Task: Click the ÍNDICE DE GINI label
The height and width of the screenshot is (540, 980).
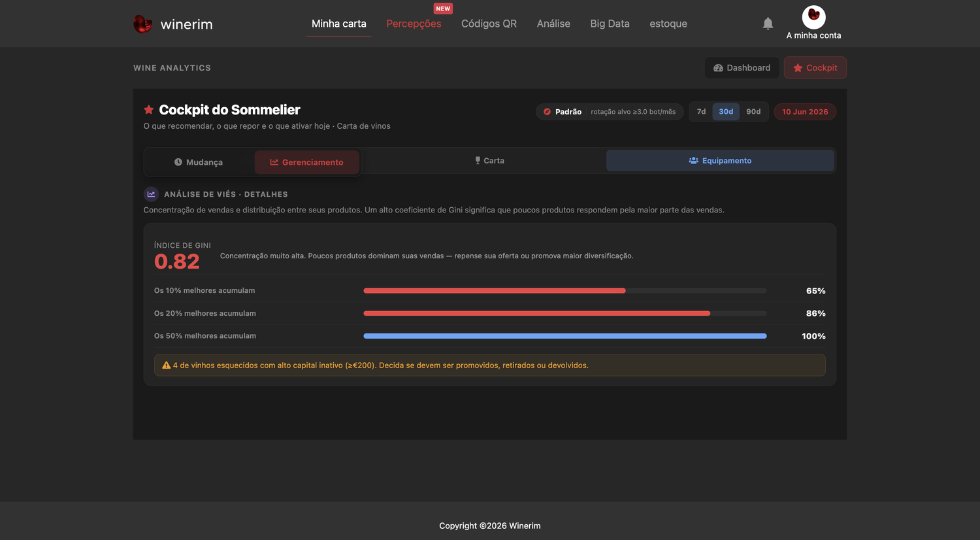Action: (x=182, y=245)
